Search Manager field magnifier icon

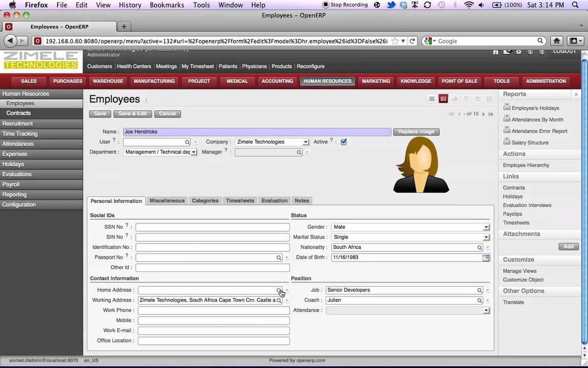299,152
